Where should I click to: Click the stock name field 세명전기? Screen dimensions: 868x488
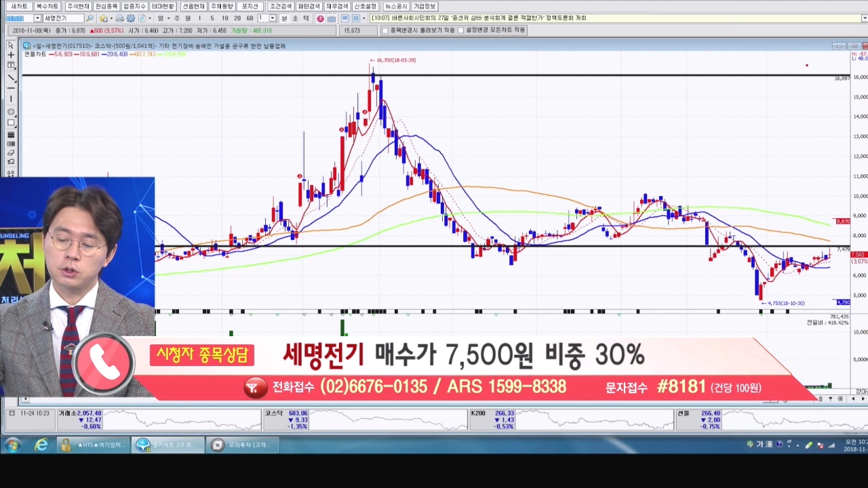pyautogui.click(x=64, y=18)
